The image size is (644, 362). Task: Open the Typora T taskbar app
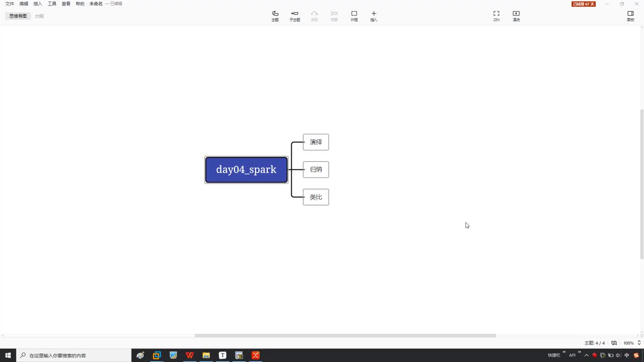(222, 355)
